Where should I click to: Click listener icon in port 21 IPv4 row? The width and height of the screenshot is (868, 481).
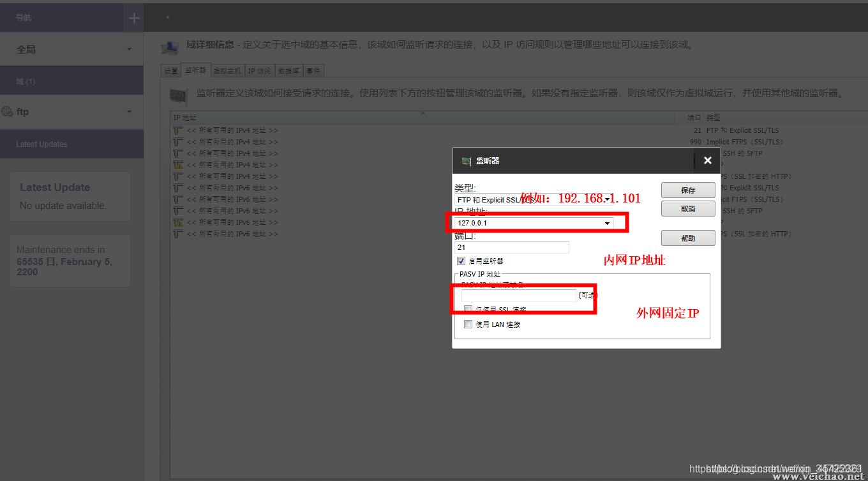pyautogui.click(x=178, y=130)
